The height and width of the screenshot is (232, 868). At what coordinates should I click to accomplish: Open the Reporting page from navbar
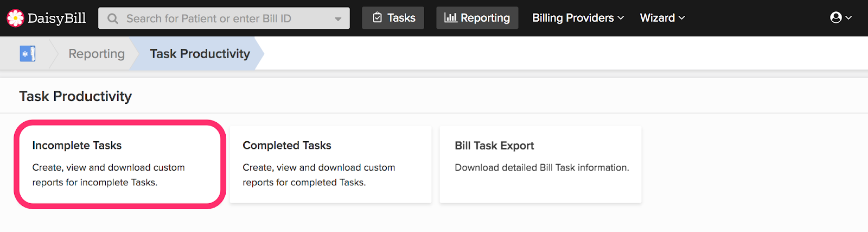477,18
